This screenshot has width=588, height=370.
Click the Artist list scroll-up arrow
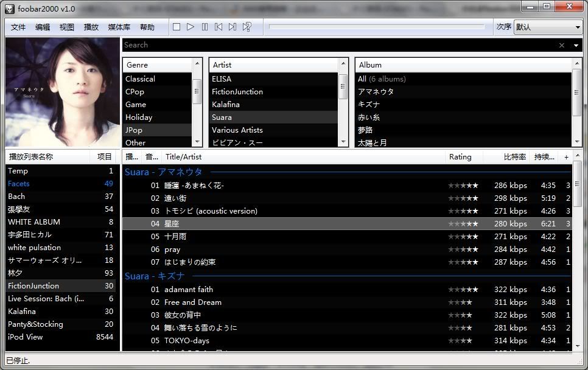343,63
